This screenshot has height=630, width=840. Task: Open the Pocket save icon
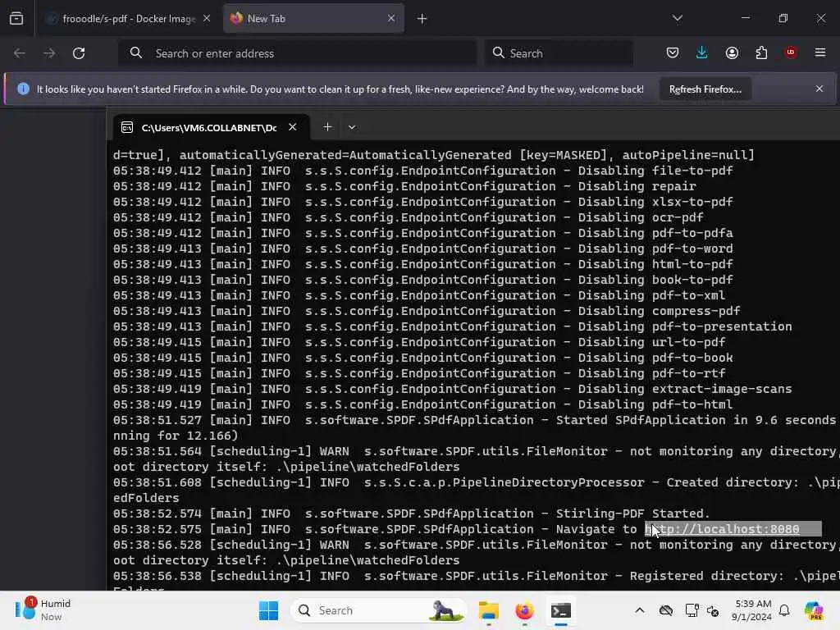point(673,53)
